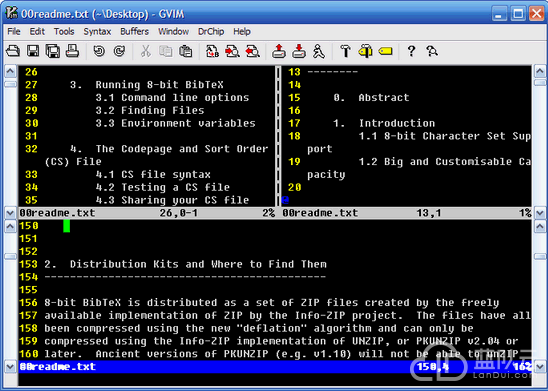Click the Open file toolbar icon
This screenshot has width=548, height=391.
(13, 51)
